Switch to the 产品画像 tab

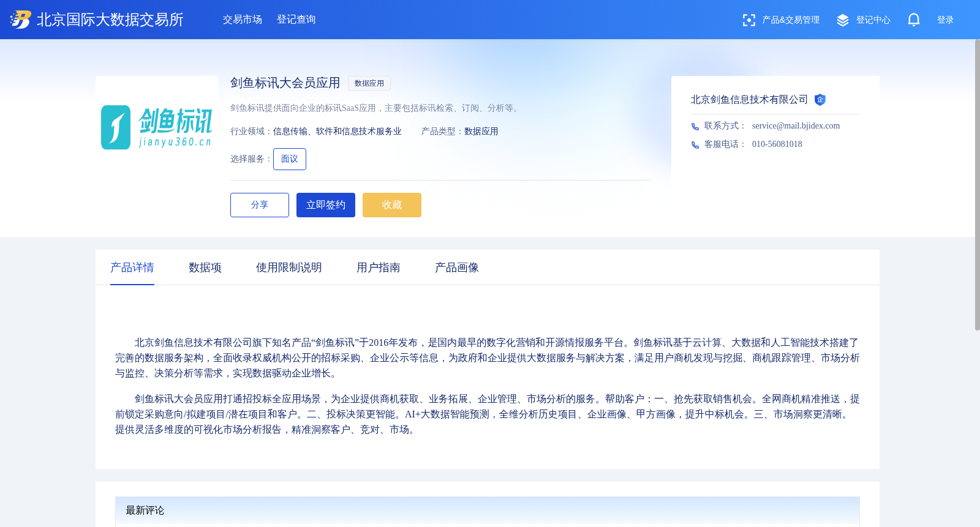point(457,267)
